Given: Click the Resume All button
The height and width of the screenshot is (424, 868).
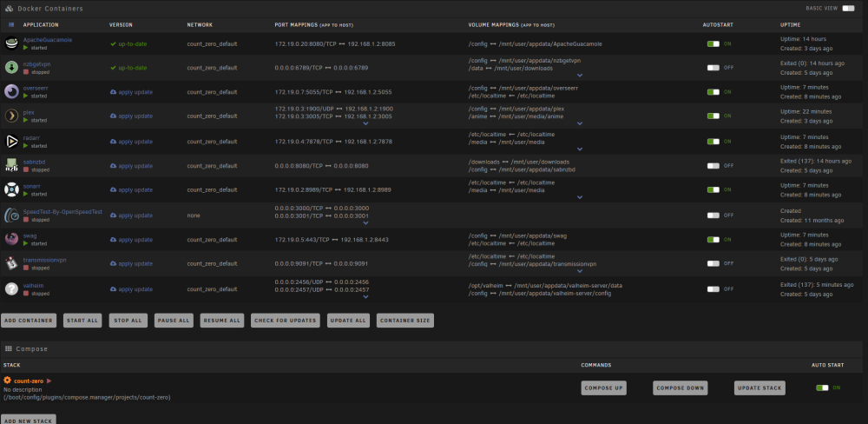Looking at the screenshot, I should [x=222, y=321].
